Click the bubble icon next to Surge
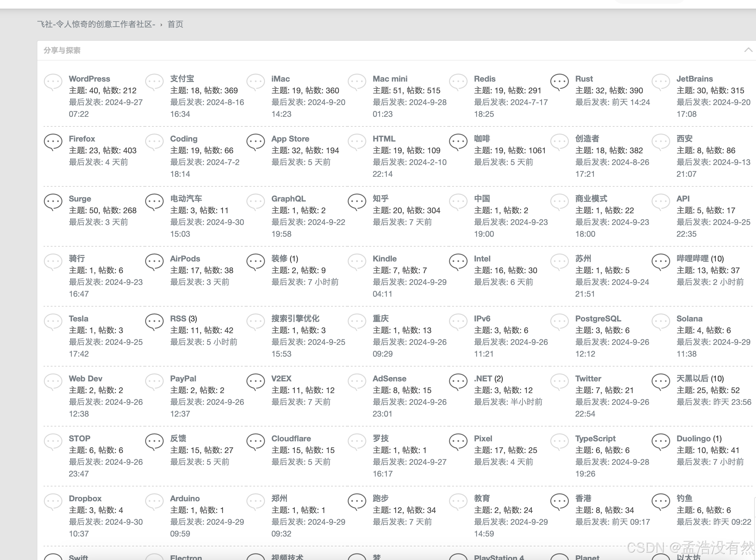The image size is (756, 560). point(53,202)
